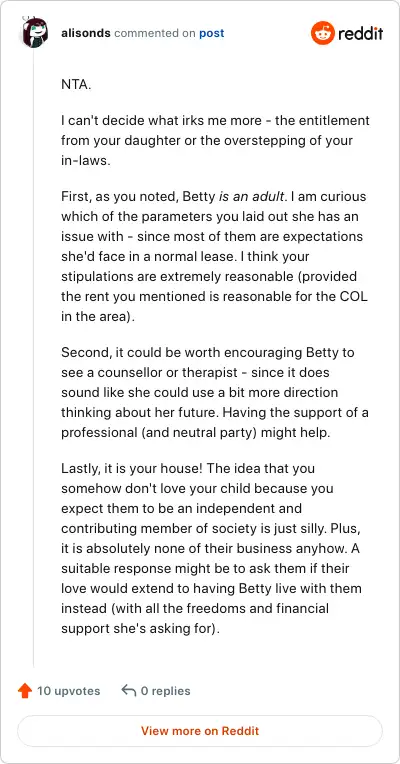Open the "0 replies" label
Screen dimensions: 400x764
166,691
